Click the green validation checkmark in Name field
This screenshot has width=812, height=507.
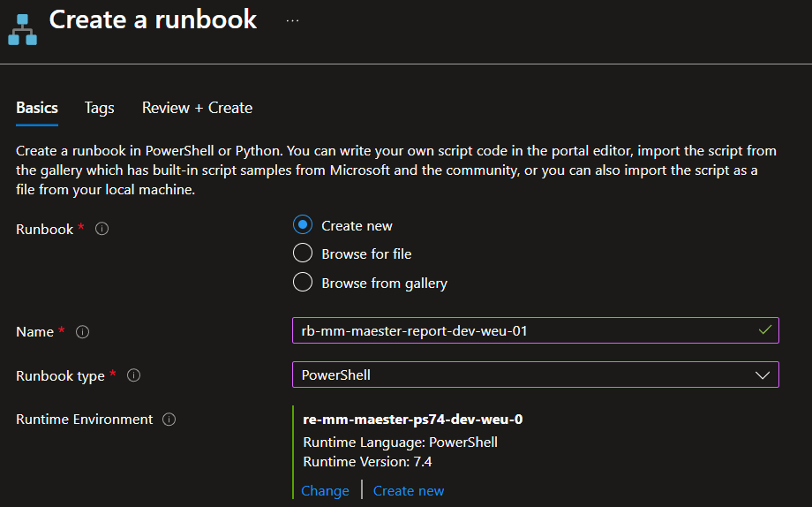(x=765, y=329)
